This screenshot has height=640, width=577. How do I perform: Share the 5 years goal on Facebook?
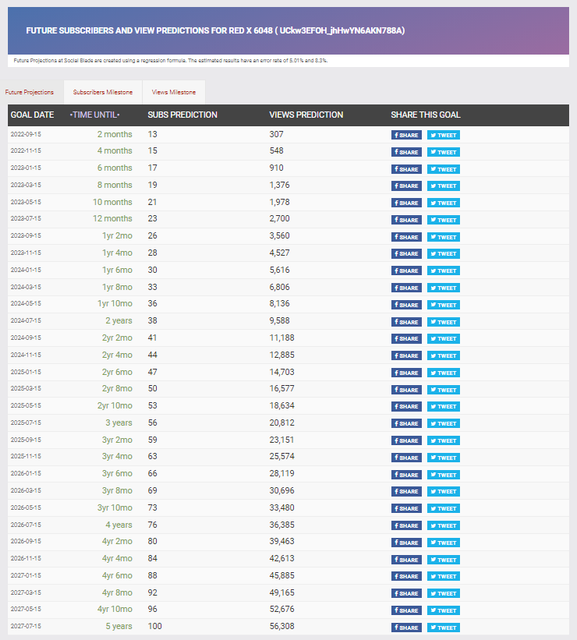pyautogui.click(x=406, y=627)
